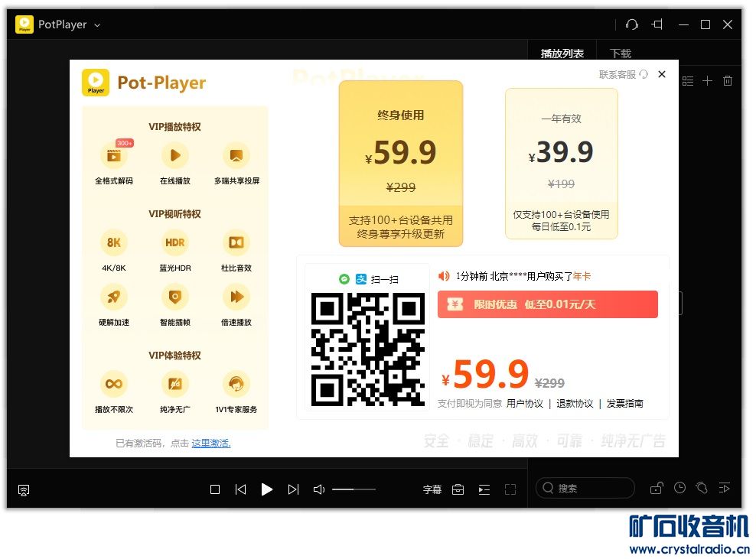Add item to playlist with plus icon
756x559 pixels.
point(707,81)
